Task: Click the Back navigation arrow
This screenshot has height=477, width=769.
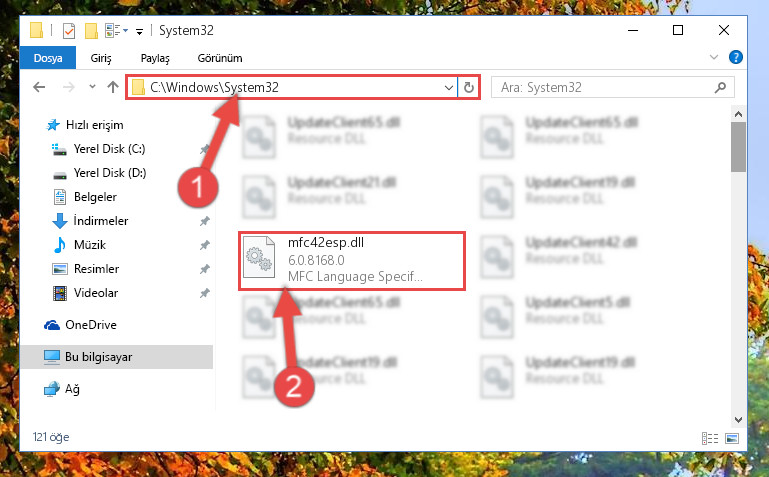Action: point(39,87)
